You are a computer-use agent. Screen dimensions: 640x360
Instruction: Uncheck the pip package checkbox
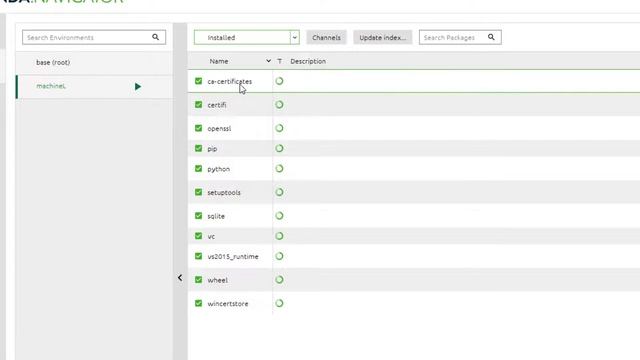coord(198,149)
